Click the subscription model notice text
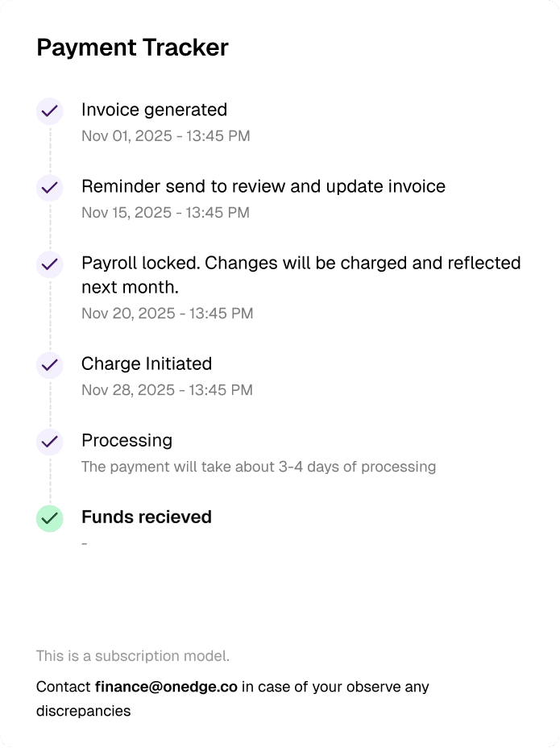This screenshot has width=560, height=748. [133, 656]
